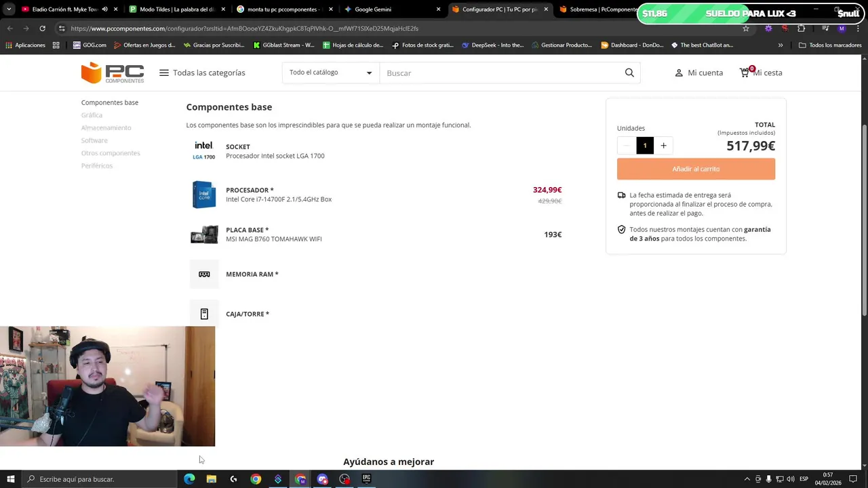The image size is (868, 488).
Task: Open Mi cuenta user icon
Action: click(x=679, y=73)
